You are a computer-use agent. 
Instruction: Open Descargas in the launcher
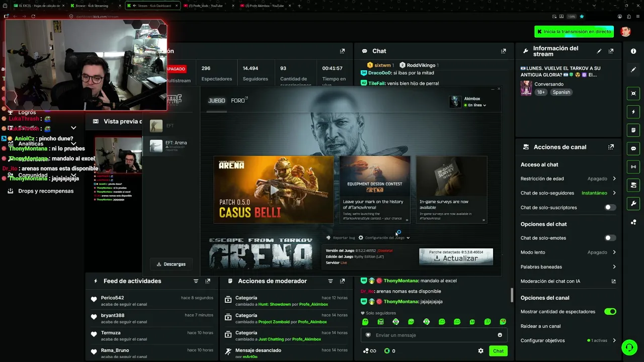(171, 264)
